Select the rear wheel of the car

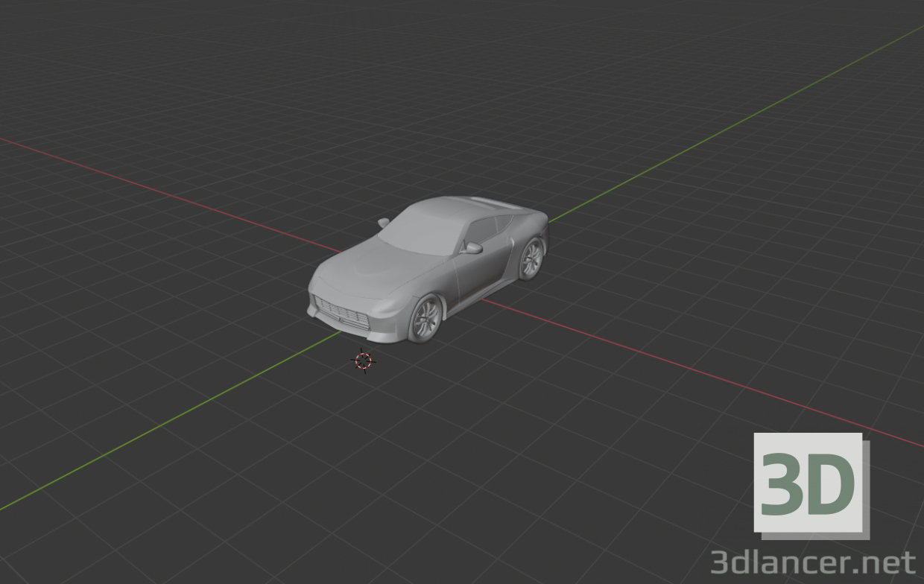[531, 257]
